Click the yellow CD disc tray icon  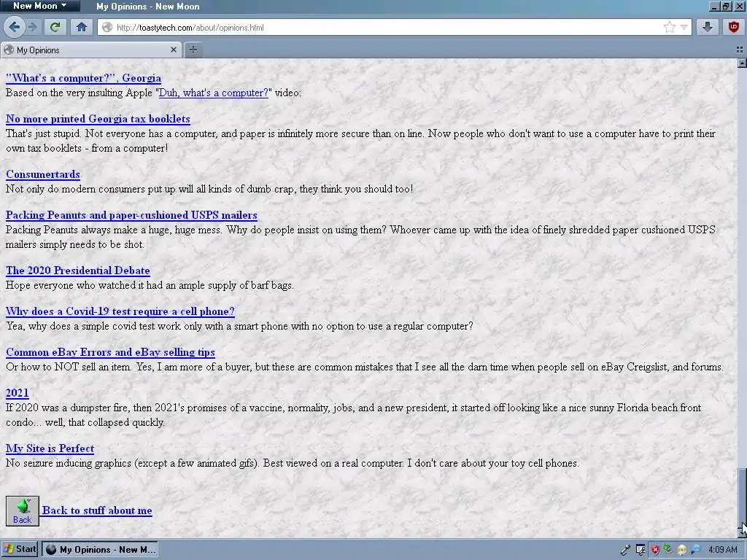click(x=682, y=550)
